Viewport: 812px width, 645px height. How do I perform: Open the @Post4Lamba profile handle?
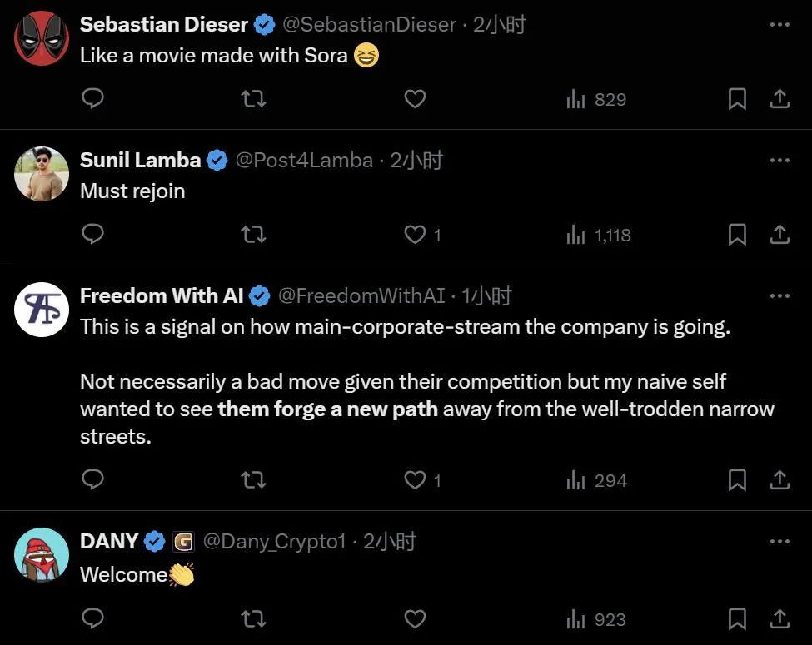304,161
